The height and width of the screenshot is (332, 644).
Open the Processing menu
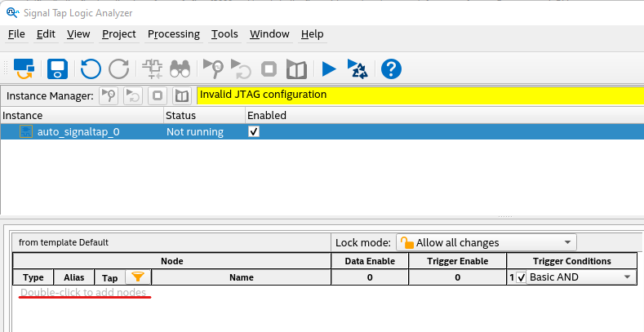tap(173, 34)
